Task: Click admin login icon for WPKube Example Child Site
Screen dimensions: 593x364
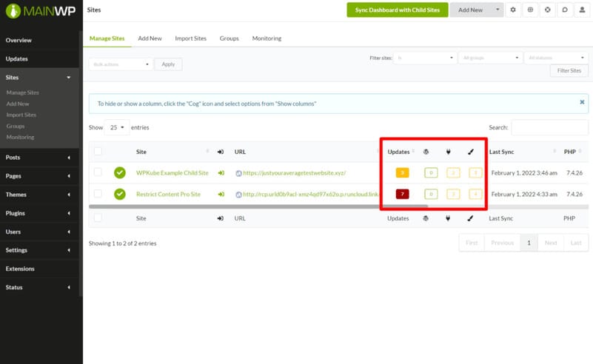Action: point(221,173)
